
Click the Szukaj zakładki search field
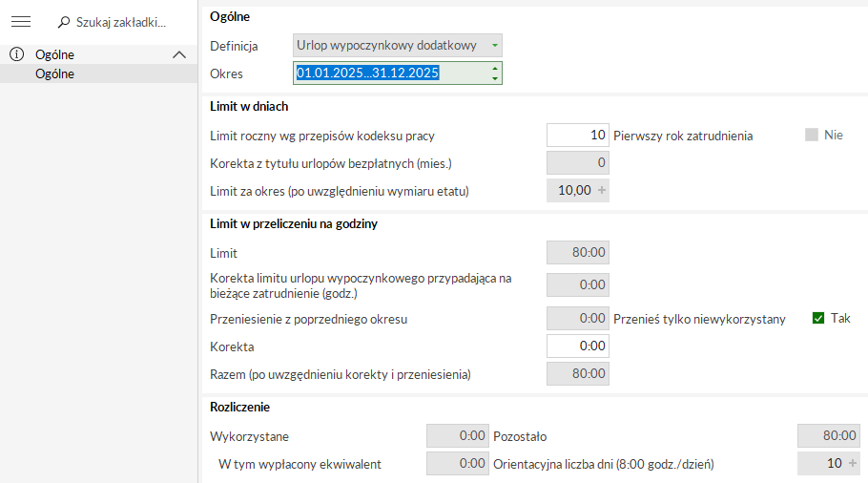click(121, 21)
